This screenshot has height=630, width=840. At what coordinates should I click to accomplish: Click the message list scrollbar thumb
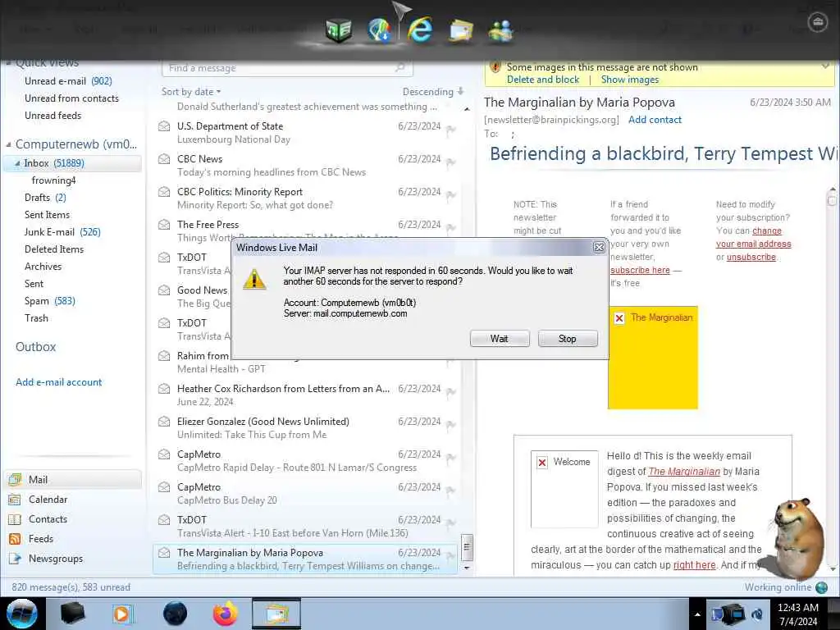(x=467, y=547)
